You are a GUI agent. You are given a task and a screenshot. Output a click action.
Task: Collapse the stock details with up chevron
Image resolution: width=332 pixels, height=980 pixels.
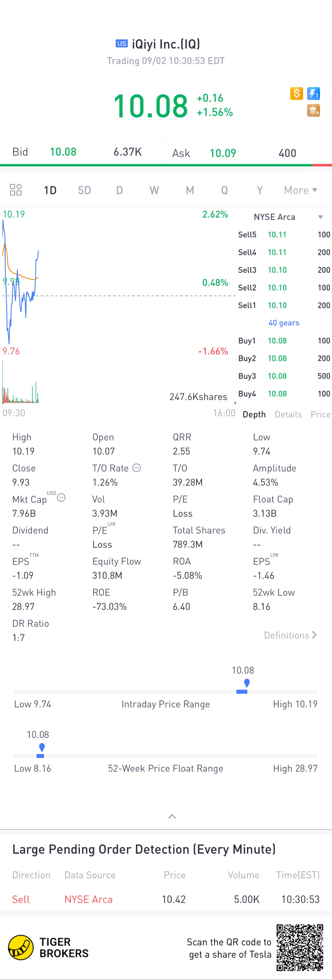172,816
